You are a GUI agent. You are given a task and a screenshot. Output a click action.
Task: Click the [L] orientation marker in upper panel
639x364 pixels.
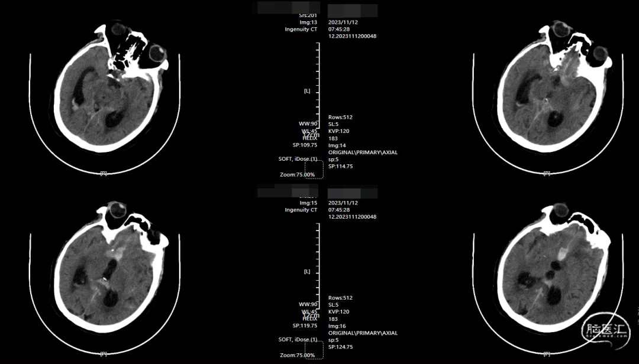pos(307,91)
